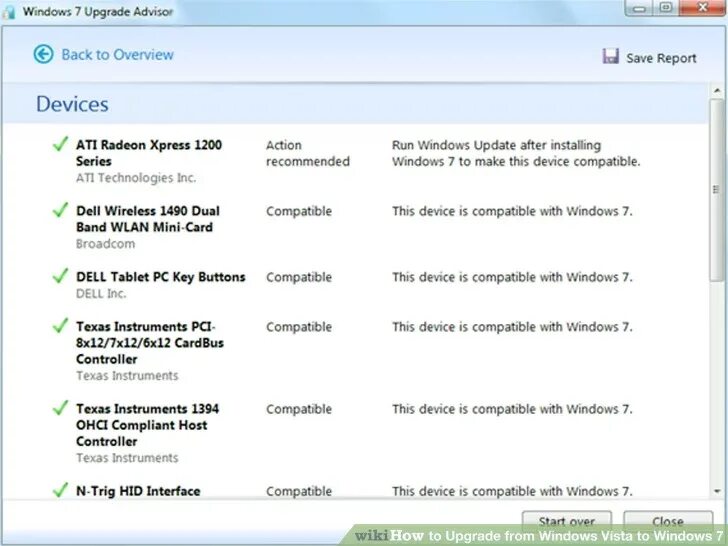The height and width of the screenshot is (546, 728).
Task: Select the Texas Instruments PCI-8x12/7x12/6x12 CardBus Controller name
Action: (150, 343)
